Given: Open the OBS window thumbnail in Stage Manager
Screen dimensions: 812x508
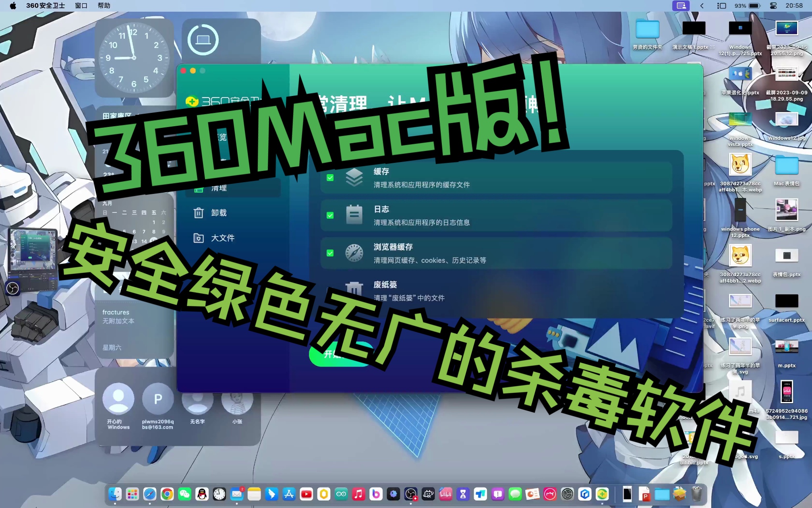Looking at the screenshot, I should click(x=33, y=260).
